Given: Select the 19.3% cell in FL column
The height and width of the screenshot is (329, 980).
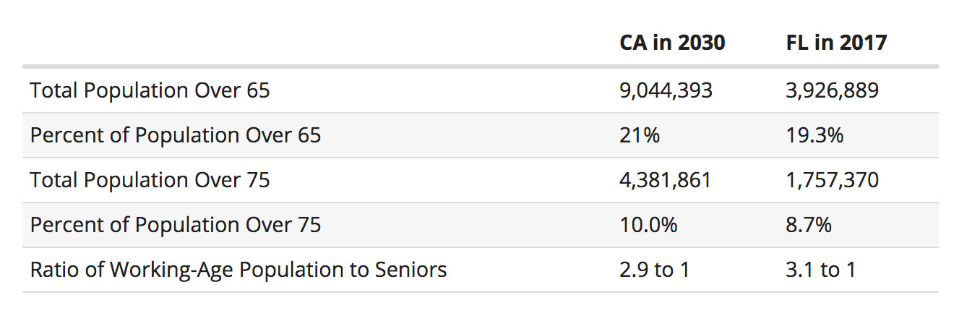Looking at the screenshot, I should coord(814,136).
